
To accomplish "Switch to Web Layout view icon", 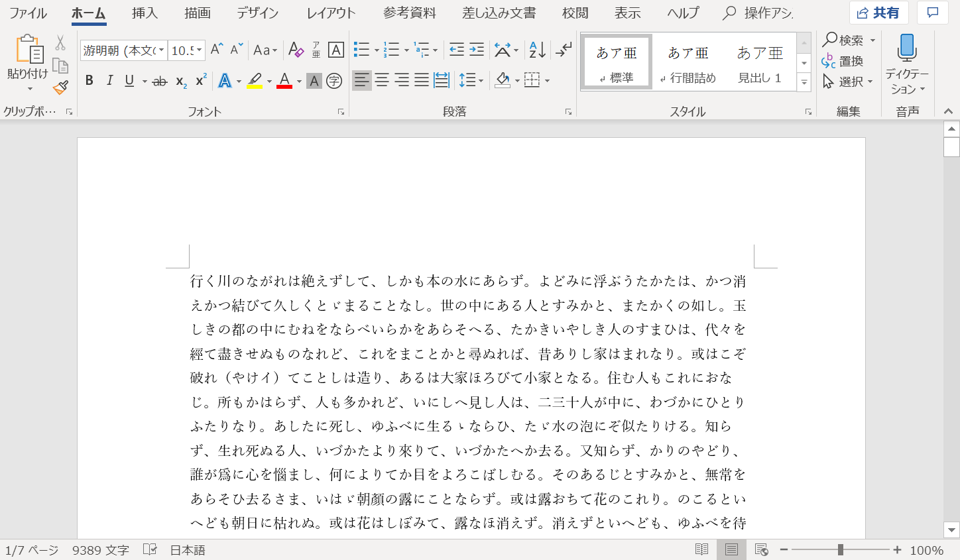I will (x=761, y=549).
